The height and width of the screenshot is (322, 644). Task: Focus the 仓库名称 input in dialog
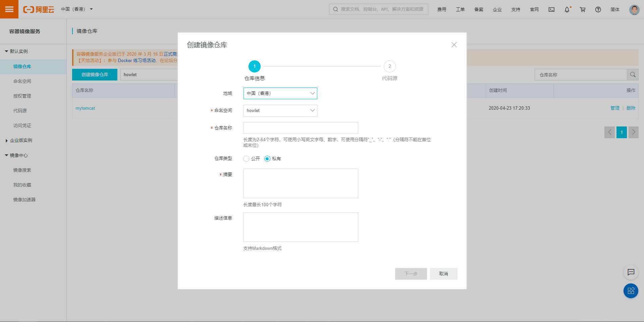pyautogui.click(x=301, y=128)
